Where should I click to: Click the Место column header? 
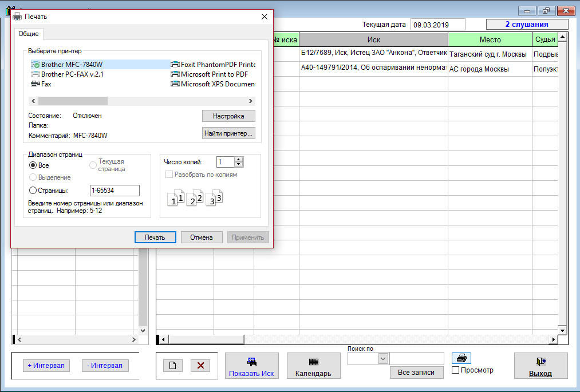490,39
